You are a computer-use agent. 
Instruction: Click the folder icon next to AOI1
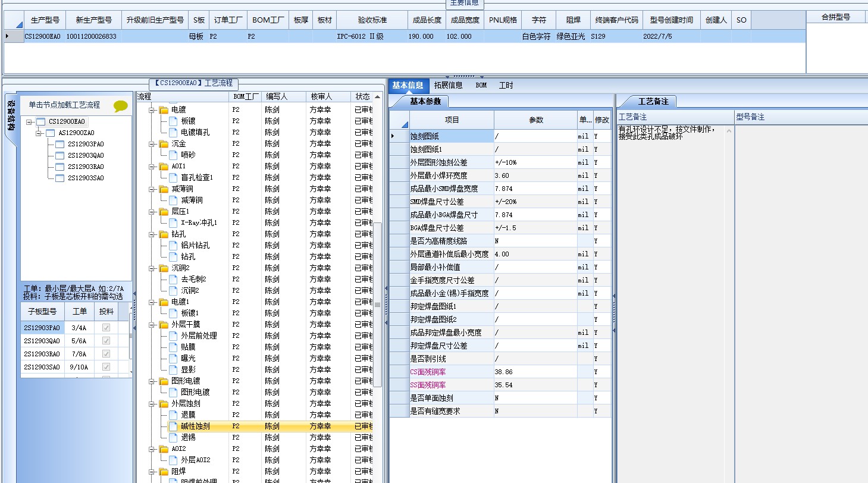pyautogui.click(x=163, y=167)
